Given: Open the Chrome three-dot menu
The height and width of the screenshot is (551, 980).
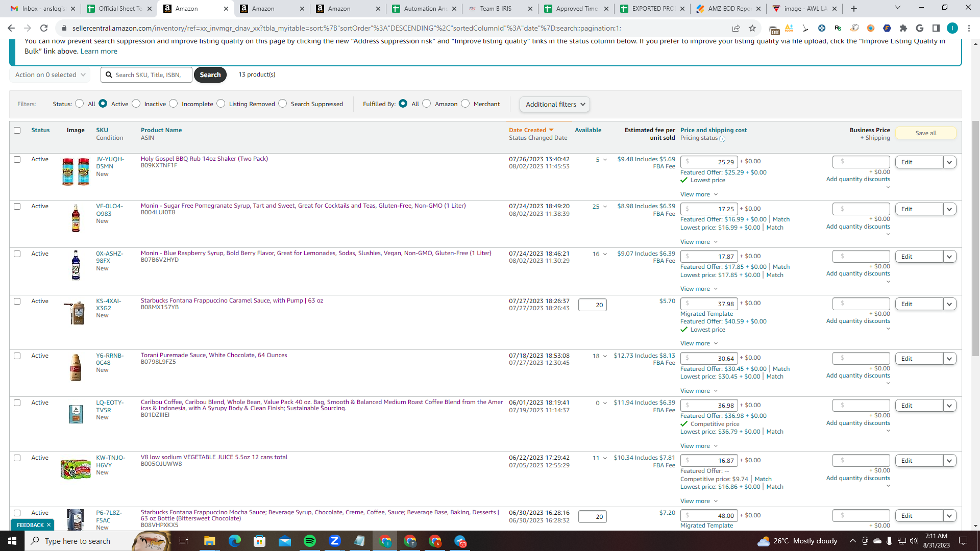Looking at the screenshot, I should 969,28.
